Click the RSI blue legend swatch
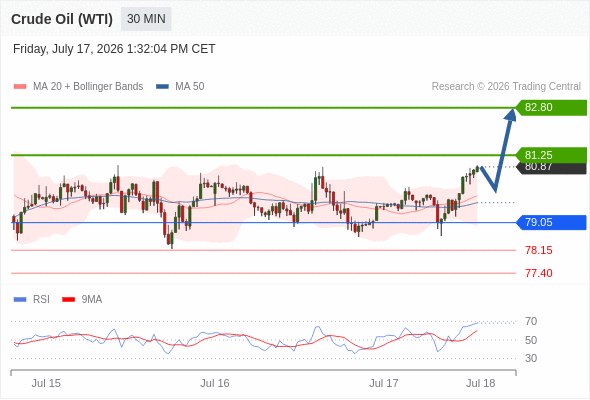590x400 pixels. 20,300
